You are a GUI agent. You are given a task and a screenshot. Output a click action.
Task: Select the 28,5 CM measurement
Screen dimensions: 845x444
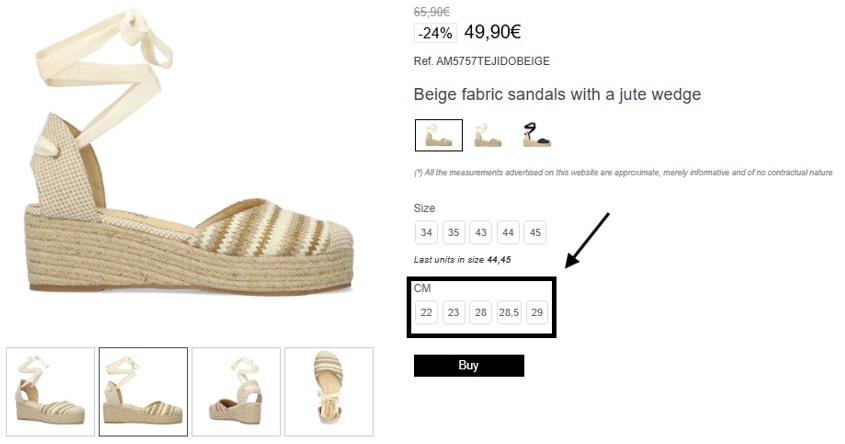[x=509, y=313]
